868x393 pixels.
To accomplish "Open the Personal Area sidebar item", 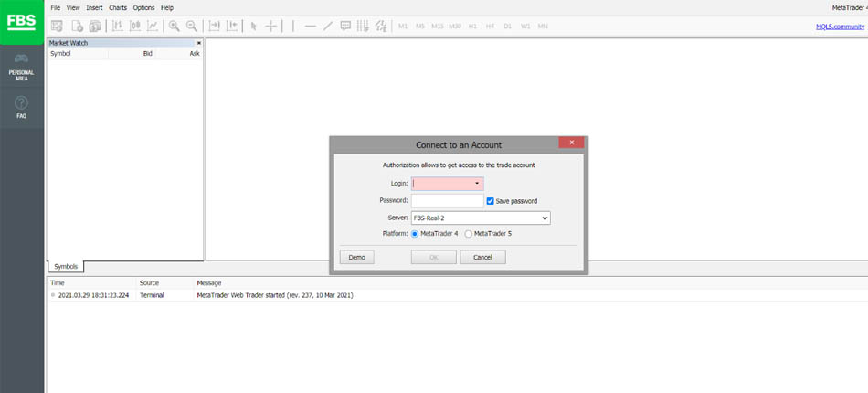I will 22,67.
